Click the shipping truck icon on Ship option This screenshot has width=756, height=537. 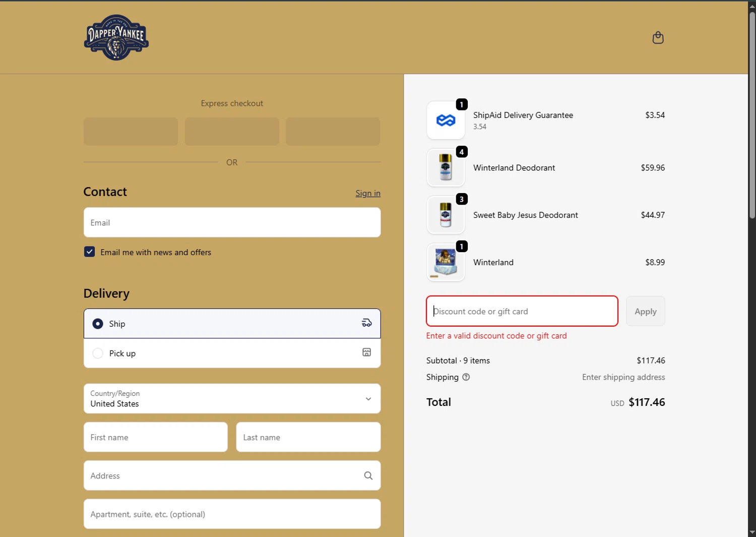coord(367,323)
